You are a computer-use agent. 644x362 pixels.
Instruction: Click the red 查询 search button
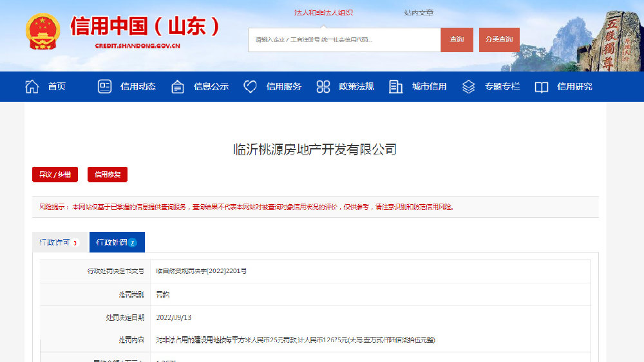click(457, 40)
